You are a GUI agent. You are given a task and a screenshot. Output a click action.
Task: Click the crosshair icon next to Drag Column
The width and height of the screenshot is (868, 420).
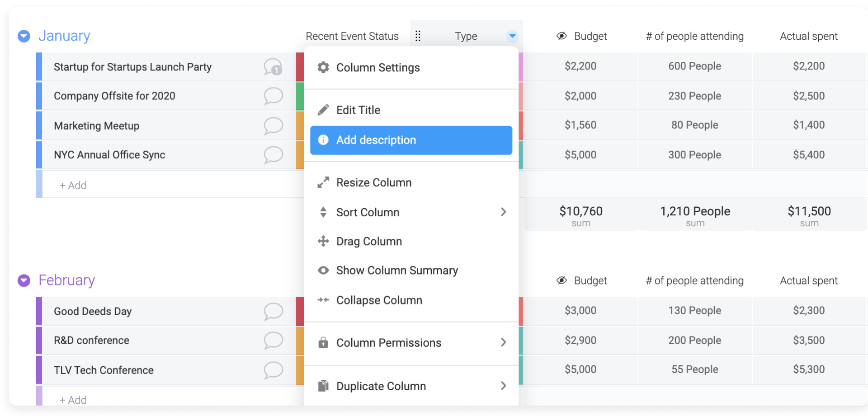click(323, 241)
